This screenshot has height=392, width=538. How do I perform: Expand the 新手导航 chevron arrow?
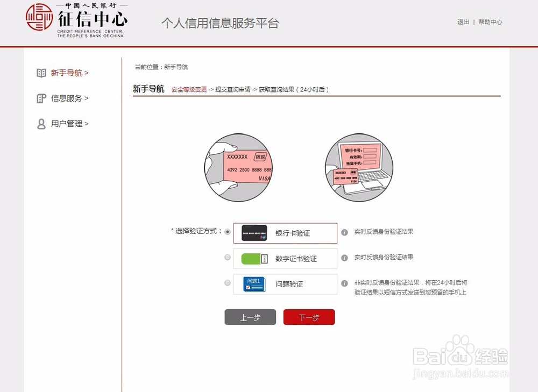tap(86, 73)
